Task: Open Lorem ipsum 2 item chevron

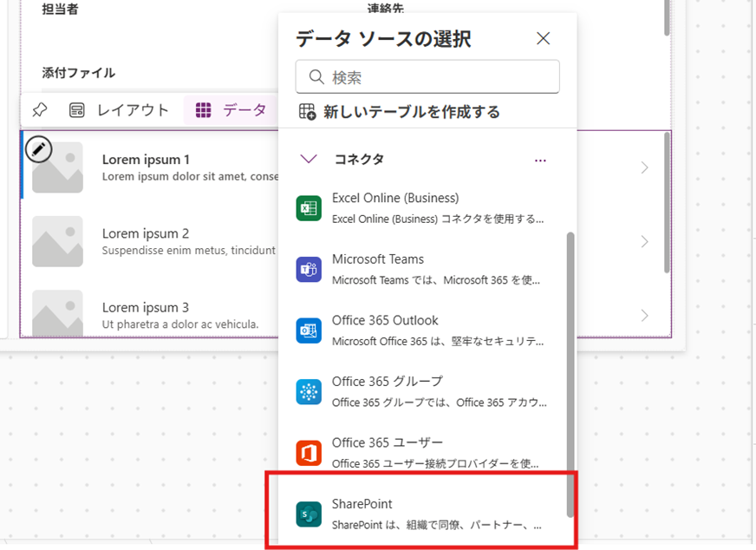Action: click(644, 242)
